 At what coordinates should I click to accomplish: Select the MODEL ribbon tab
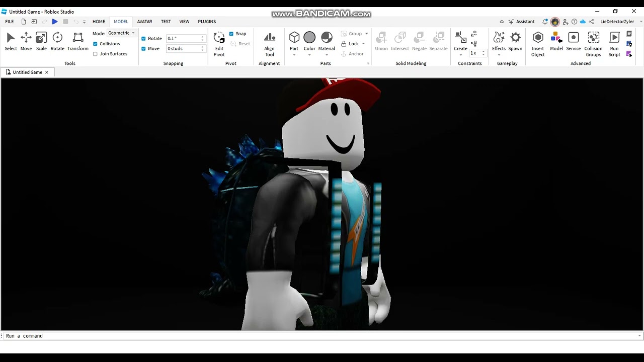point(121,22)
